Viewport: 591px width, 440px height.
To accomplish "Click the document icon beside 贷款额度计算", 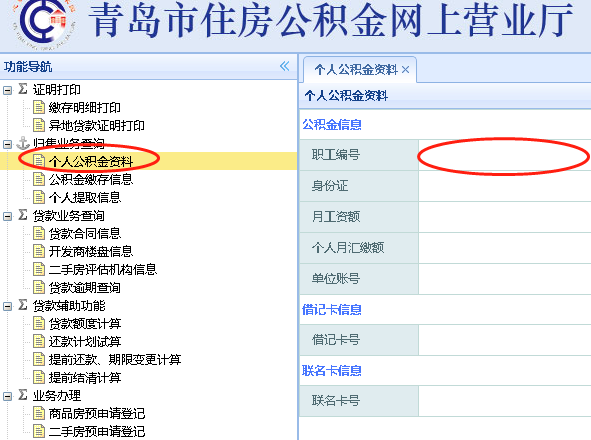I will tap(38, 323).
